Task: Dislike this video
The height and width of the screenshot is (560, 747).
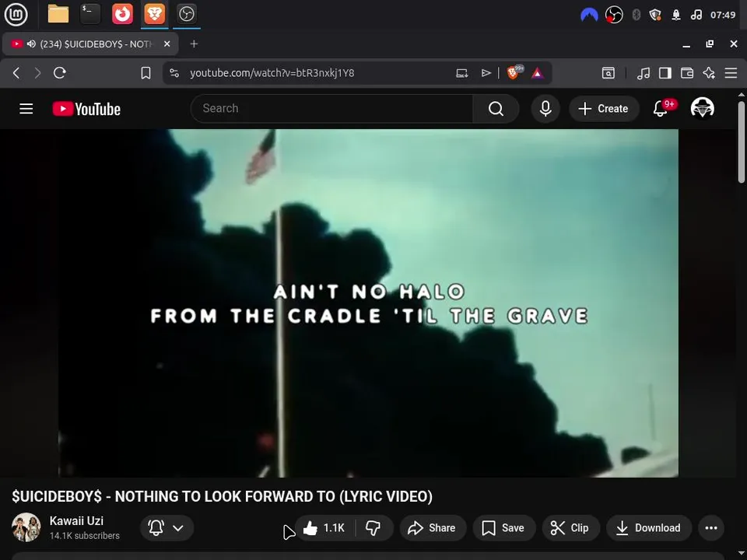Action: point(374,527)
